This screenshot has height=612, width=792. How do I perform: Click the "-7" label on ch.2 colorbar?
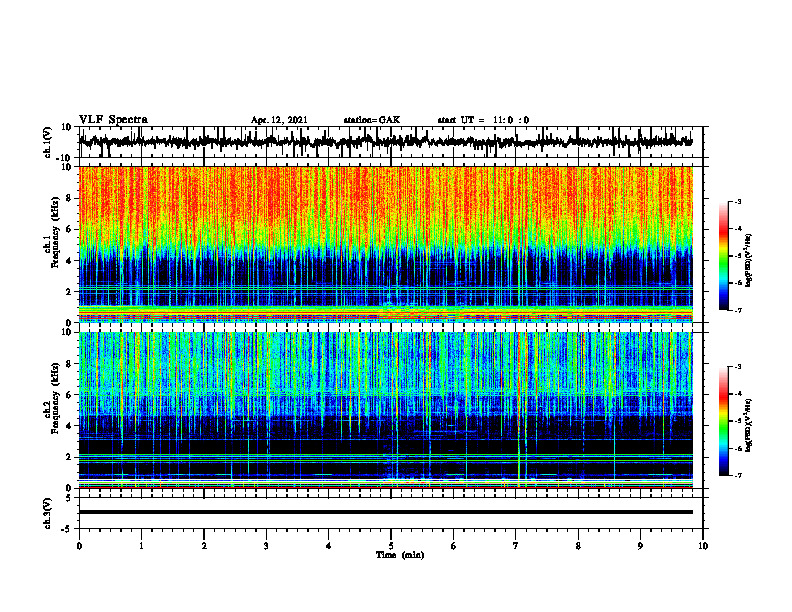pos(737,476)
